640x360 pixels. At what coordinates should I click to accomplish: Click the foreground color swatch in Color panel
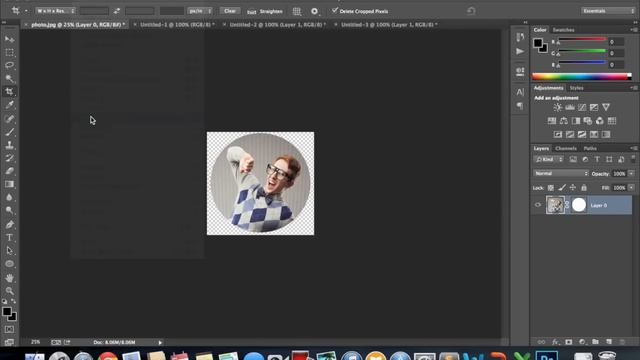(x=538, y=42)
